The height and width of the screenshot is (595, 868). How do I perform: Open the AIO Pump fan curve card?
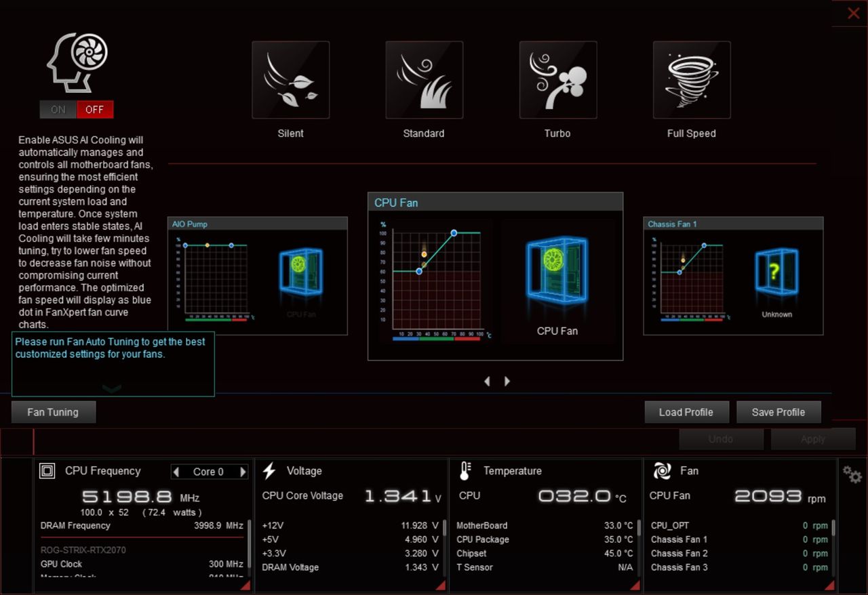tap(258, 276)
